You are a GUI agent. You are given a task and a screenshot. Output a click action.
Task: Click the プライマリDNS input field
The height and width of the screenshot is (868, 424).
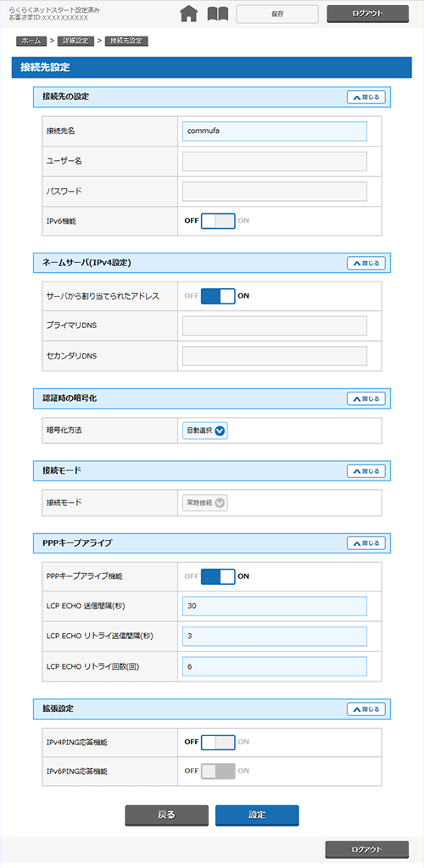click(275, 326)
